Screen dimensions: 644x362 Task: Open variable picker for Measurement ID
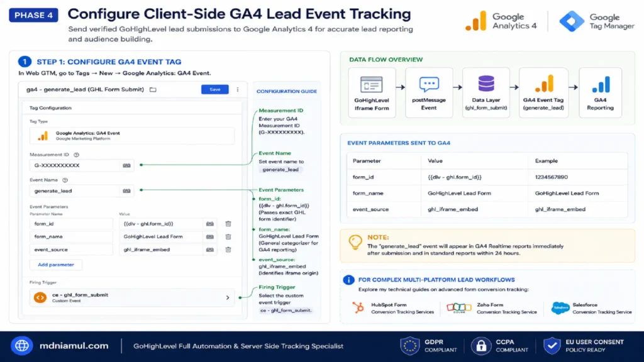click(126, 165)
